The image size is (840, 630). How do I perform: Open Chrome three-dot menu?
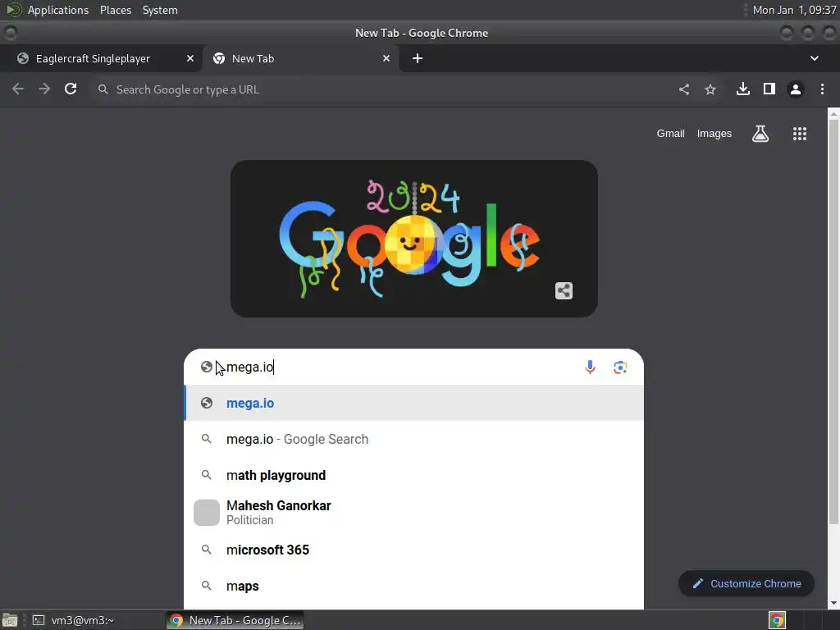click(822, 89)
